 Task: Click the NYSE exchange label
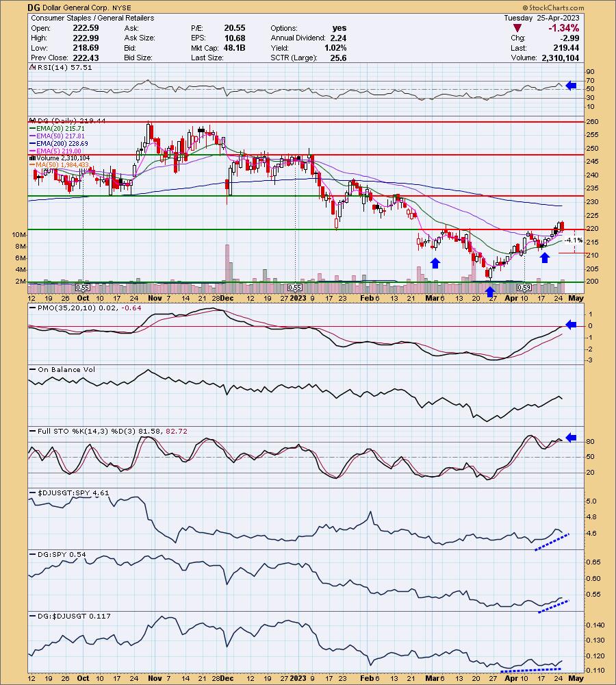pyautogui.click(x=122, y=8)
